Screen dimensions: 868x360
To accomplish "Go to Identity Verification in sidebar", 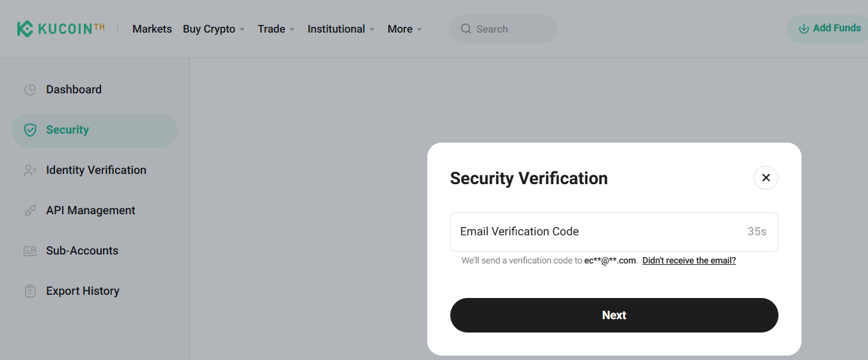I will point(96,170).
